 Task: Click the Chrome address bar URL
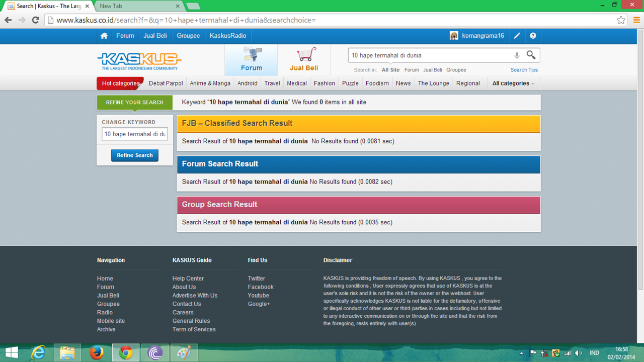pyautogui.click(x=186, y=20)
